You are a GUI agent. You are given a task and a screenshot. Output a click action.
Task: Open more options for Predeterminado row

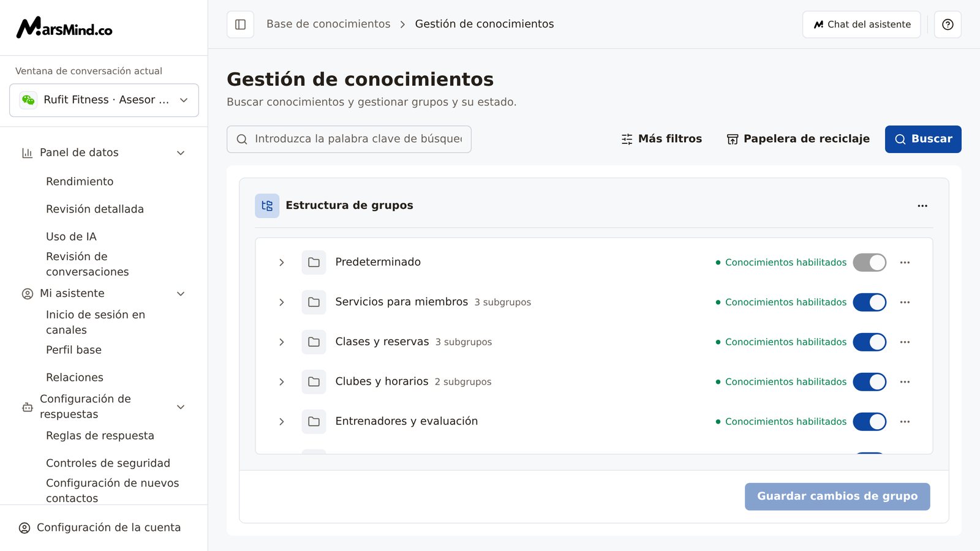(x=905, y=263)
